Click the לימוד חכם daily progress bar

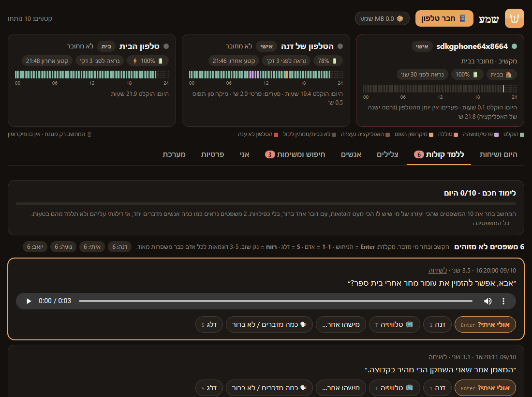point(266,204)
